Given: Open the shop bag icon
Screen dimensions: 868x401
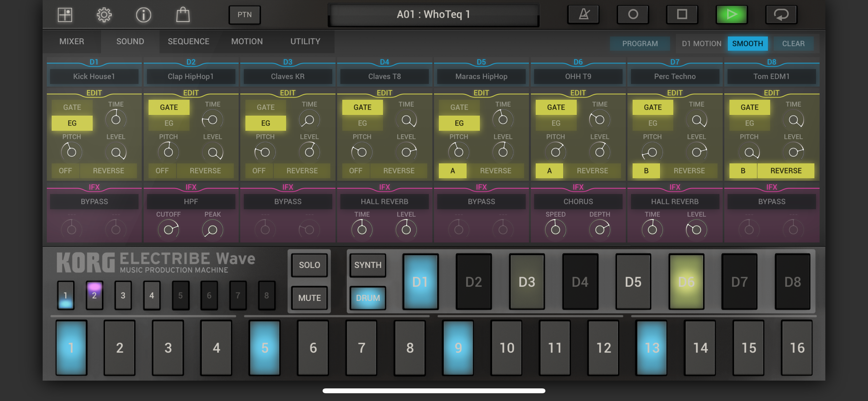Looking at the screenshot, I should coord(183,15).
